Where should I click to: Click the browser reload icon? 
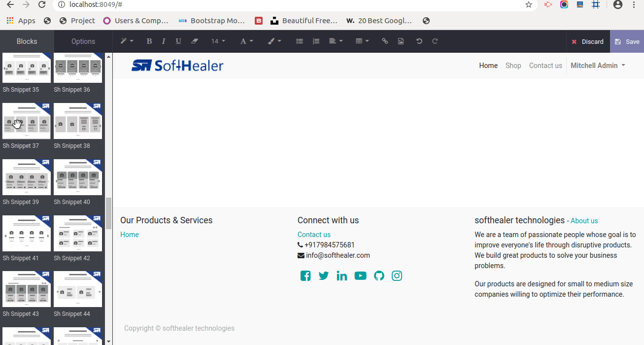point(42,4)
